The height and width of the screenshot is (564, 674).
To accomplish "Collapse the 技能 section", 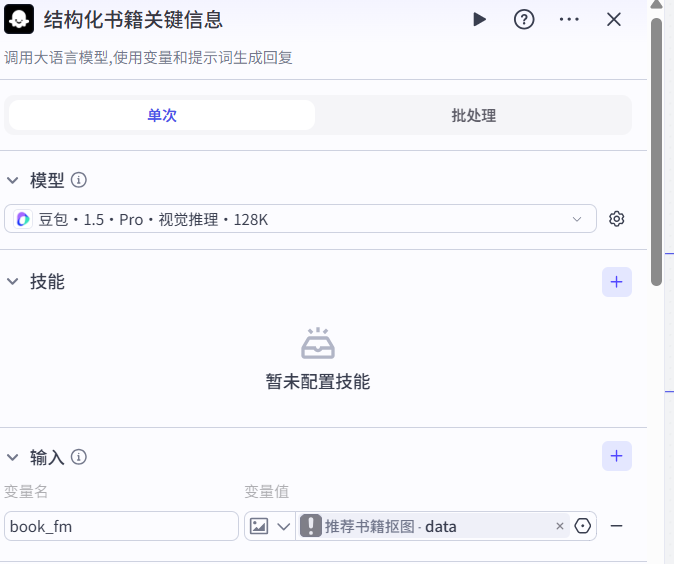I will 13,282.
